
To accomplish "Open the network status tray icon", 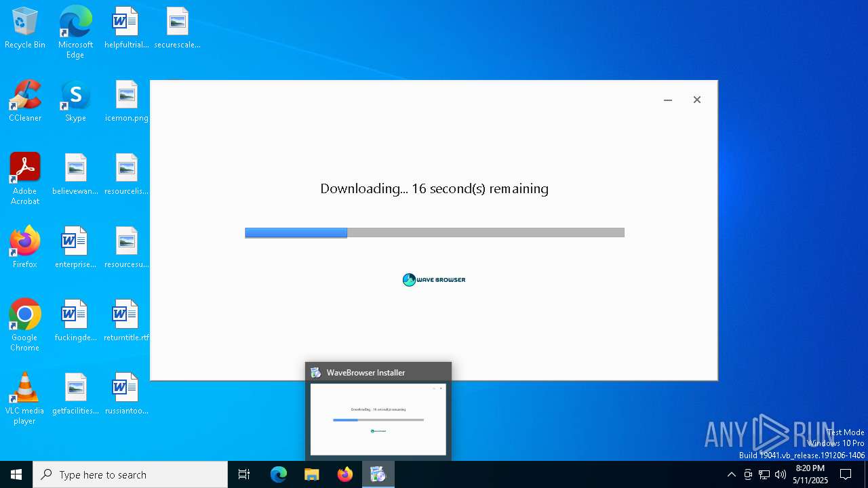I will coord(764,474).
